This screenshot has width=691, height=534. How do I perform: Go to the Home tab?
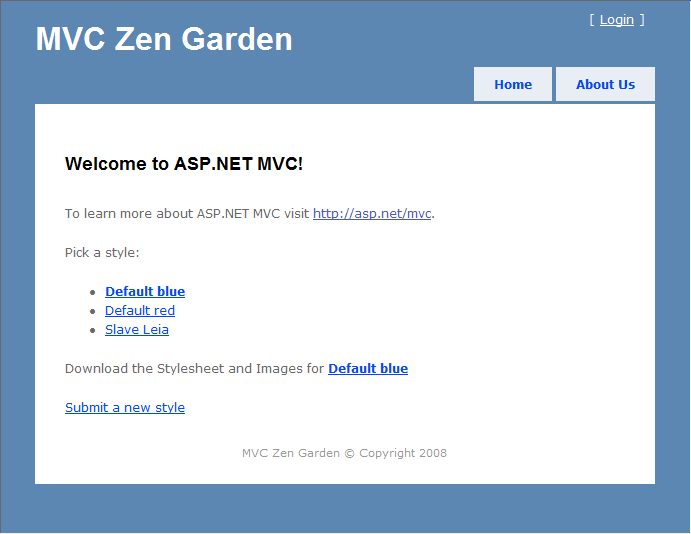pos(513,84)
